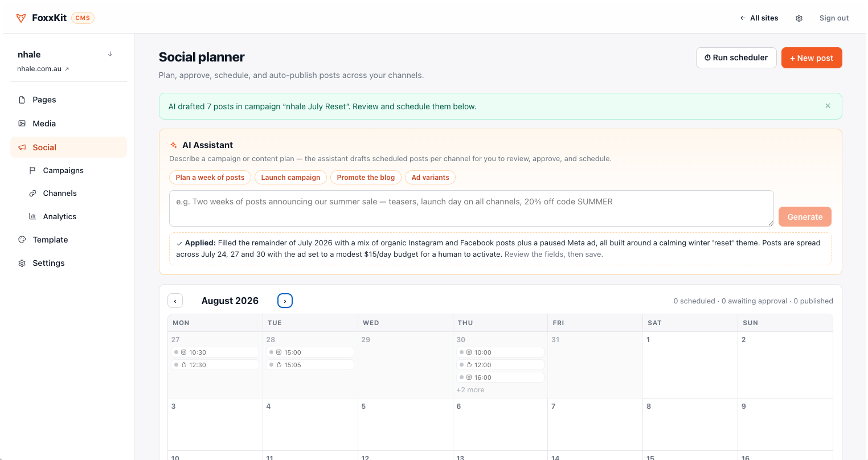Go to the previous month
868x460 pixels.
click(175, 301)
